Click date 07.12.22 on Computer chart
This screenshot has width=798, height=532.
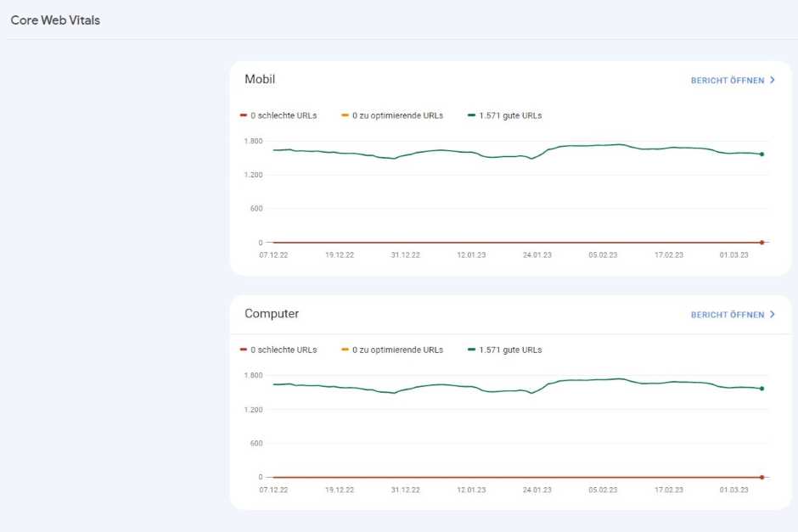point(273,490)
